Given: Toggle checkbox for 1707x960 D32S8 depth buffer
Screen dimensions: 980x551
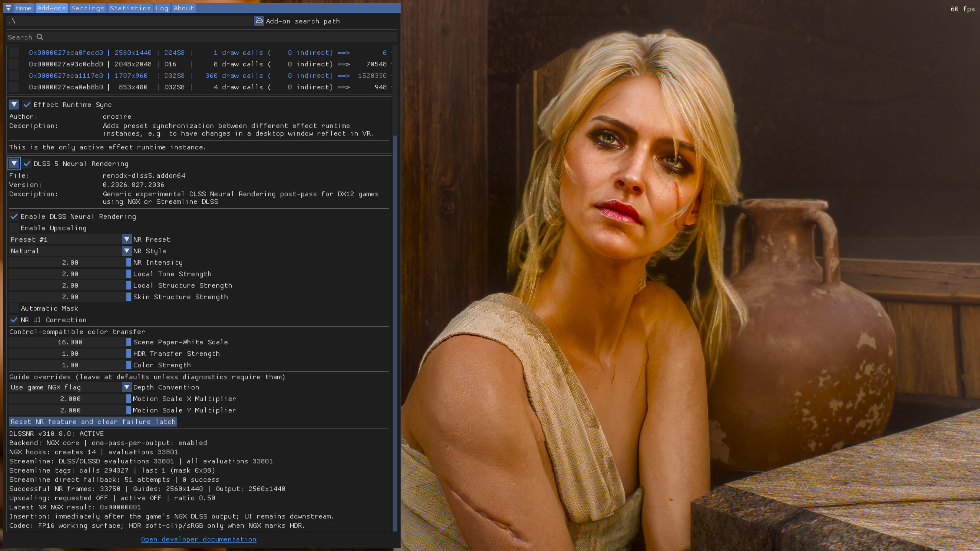Looking at the screenshot, I should point(14,75).
